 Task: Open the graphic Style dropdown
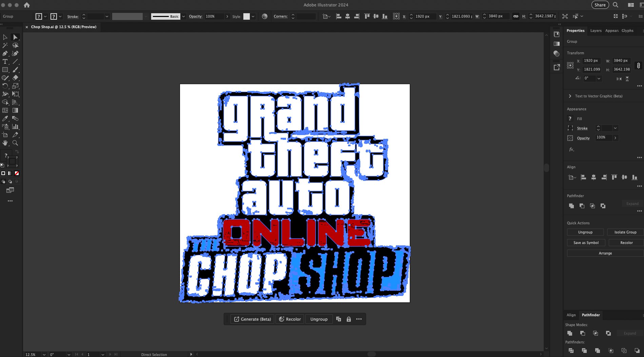253,16
